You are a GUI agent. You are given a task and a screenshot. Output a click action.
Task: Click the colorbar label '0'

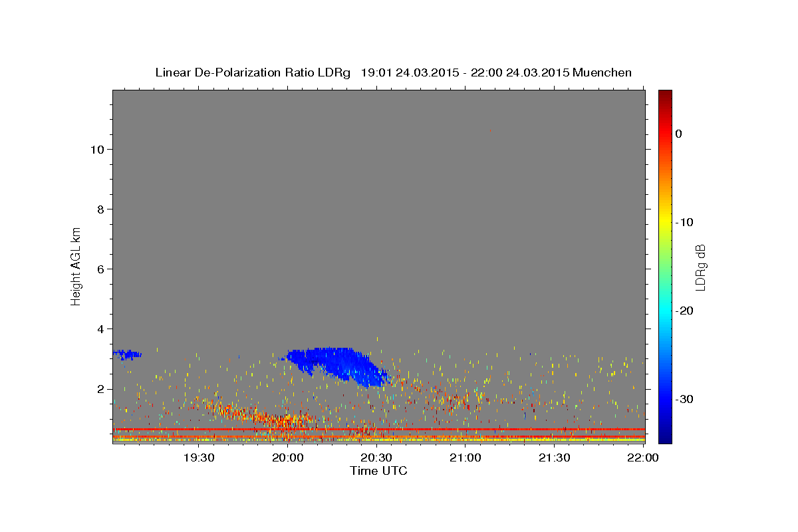point(679,134)
